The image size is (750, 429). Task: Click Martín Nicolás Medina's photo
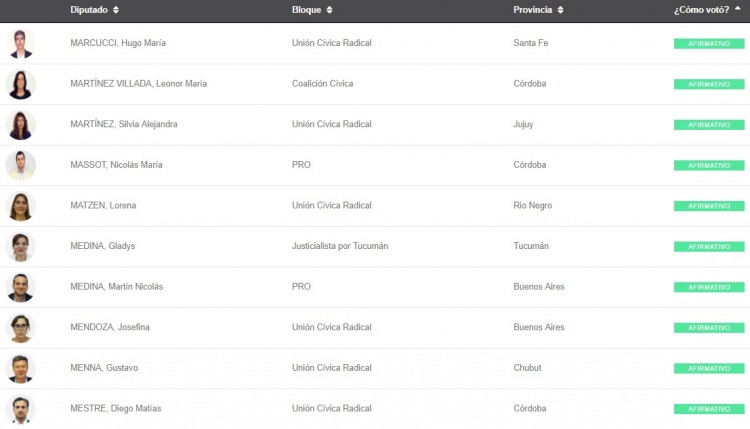(x=20, y=287)
